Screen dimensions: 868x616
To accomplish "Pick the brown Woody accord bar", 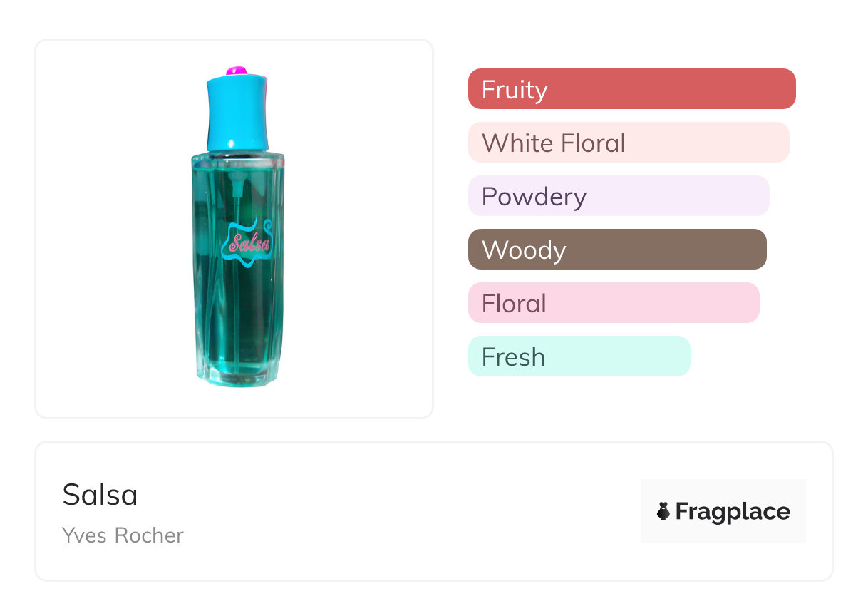I will tap(616, 250).
